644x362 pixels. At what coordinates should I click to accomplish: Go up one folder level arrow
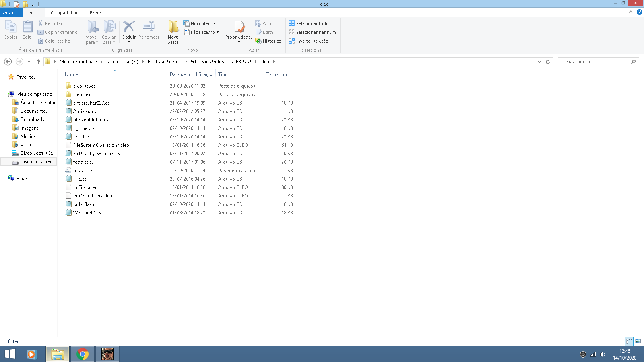pyautogui.click(x=38, y=62)
